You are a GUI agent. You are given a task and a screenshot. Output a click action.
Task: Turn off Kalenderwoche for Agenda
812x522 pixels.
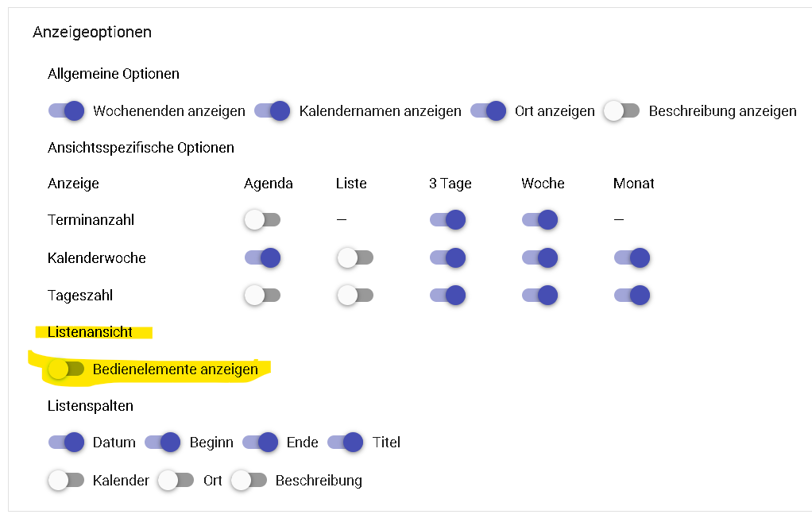tap(262, 257)
